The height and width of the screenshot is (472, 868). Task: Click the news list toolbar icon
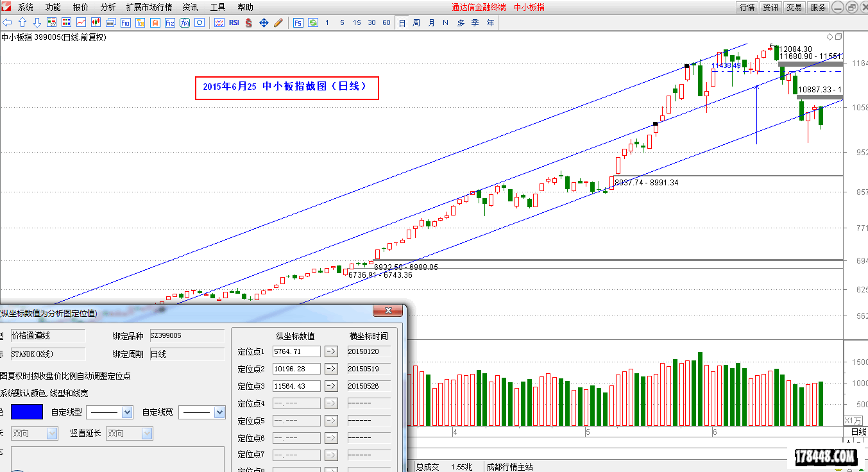110,22
